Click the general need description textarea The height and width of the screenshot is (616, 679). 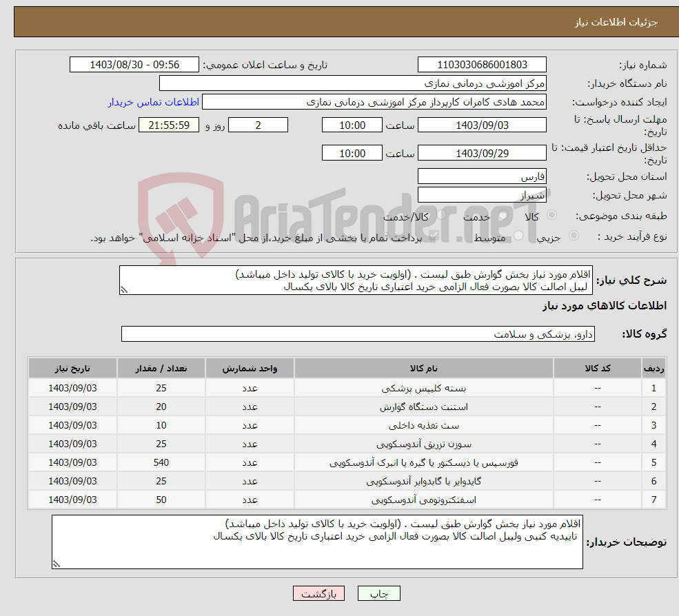click(356, 280)
